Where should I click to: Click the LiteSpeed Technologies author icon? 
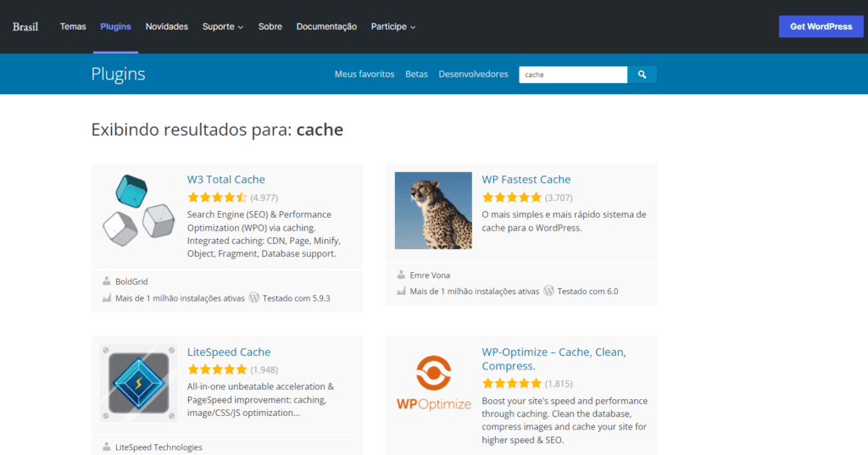[x=106, y=447]
